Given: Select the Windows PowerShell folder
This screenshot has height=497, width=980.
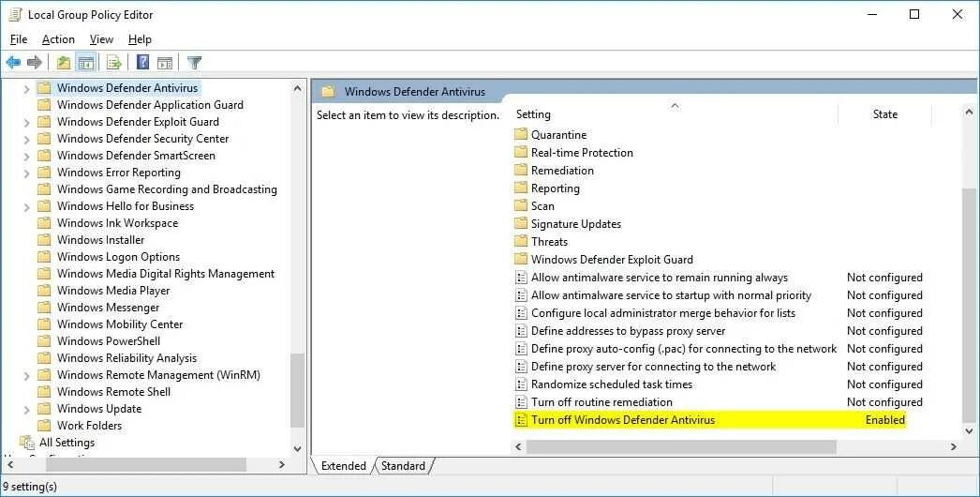Looking at the screenshot, I should point(109,341).
